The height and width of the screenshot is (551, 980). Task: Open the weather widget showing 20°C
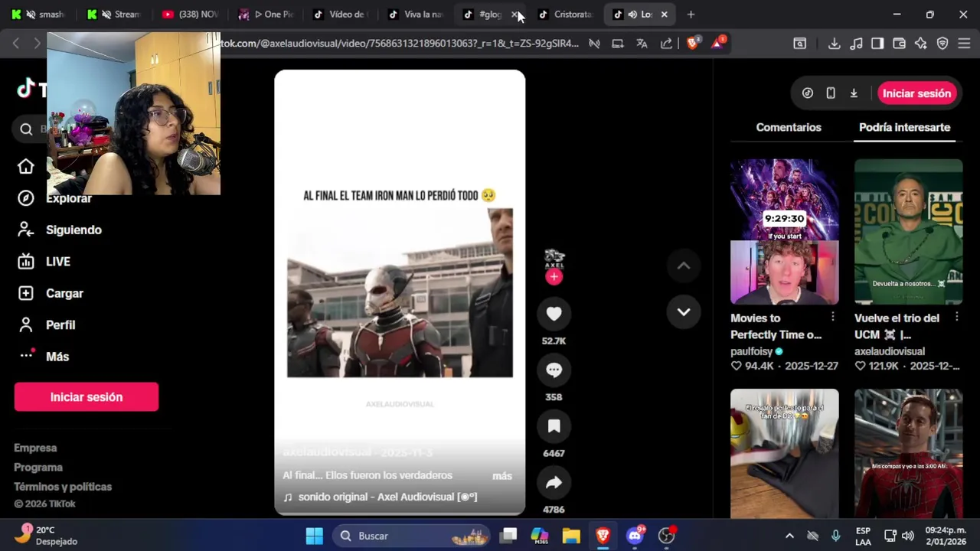point(46,535)
